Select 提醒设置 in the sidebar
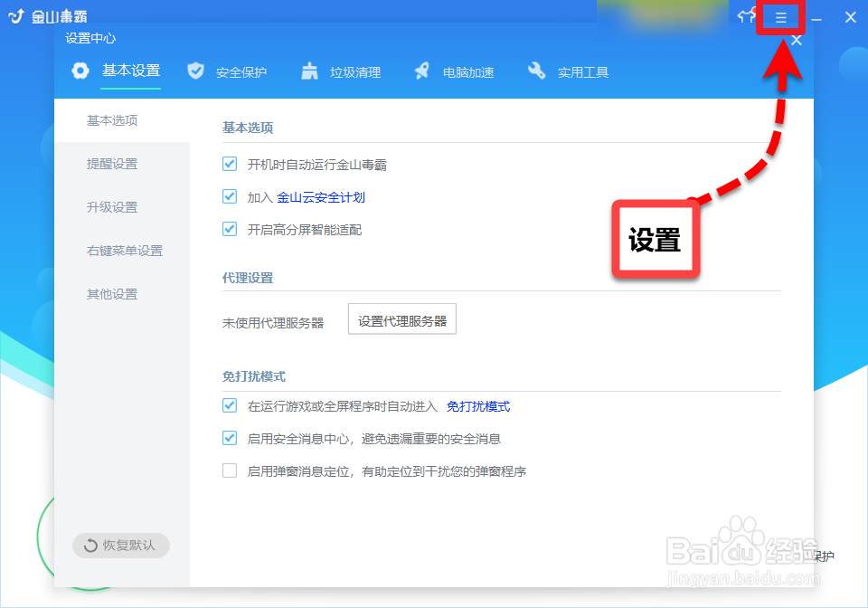Image resolution: width=868 pixels, height=608 pixels. [122, 164]
